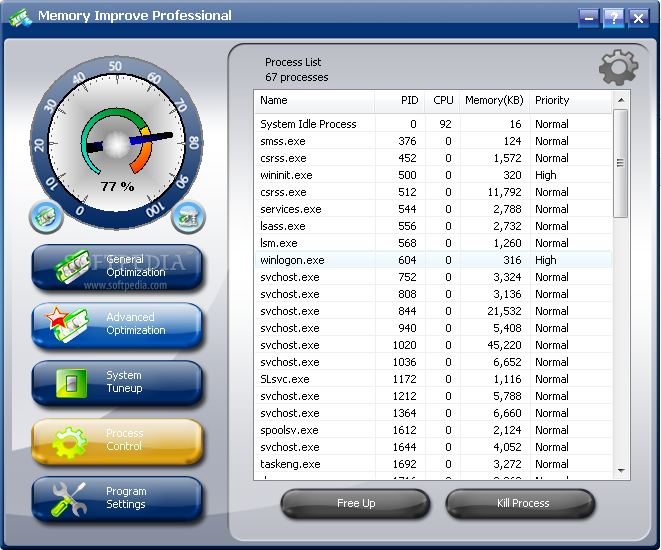Click High priority of wininit.exe
Image resolution: width=661 pixels, height=550 pixels.
click(545, 175)
